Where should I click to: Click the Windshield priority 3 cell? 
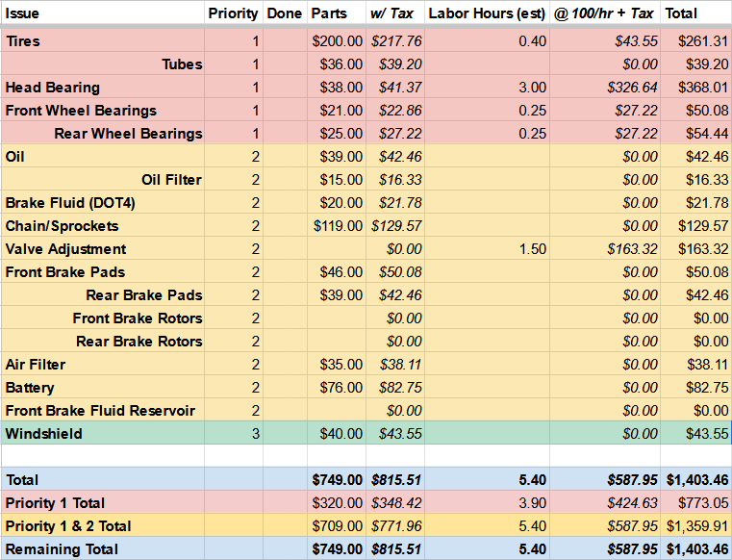[x=233, y=434]
